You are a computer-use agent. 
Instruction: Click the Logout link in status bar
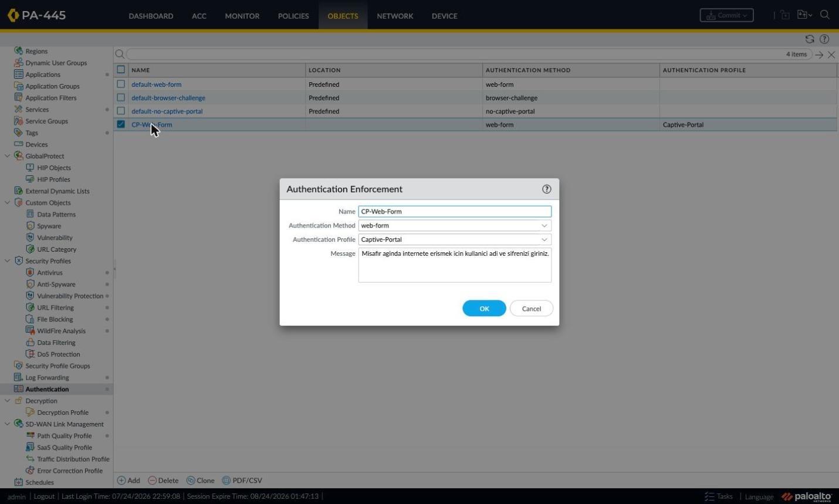point(44,496)
